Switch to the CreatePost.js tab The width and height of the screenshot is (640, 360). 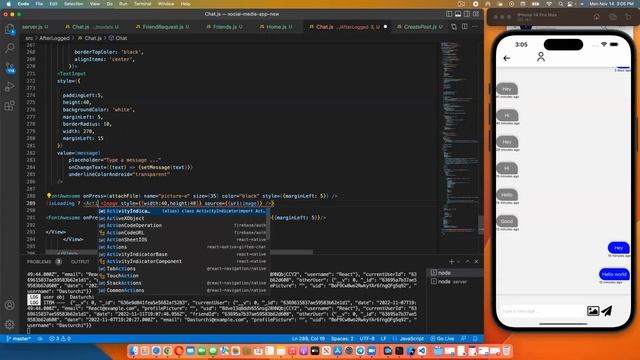coord(420,27)
